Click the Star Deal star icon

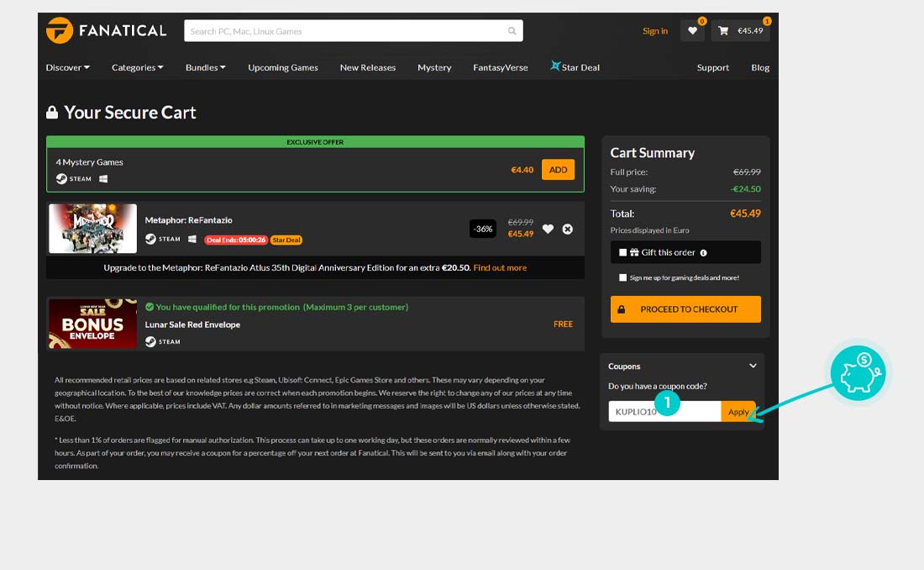coord(555,66)
